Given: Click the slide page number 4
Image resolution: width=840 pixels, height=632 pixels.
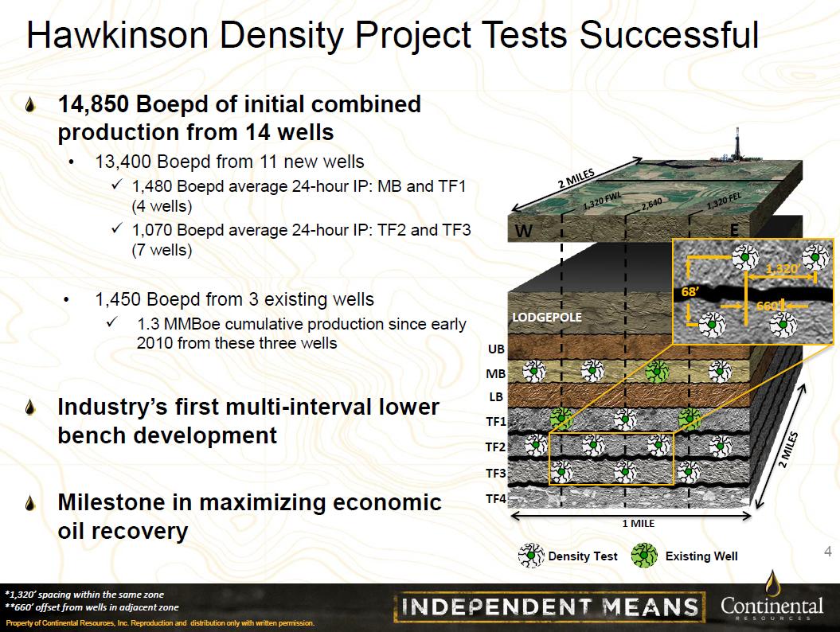Looking at the screenshot, I should click(x=826, y=552).
